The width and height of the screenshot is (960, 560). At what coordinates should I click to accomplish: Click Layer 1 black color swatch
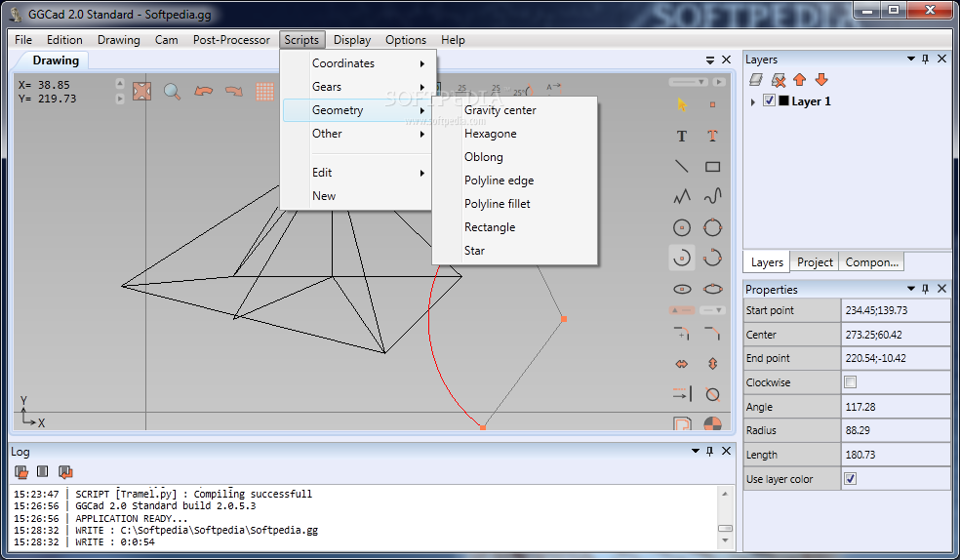[x=783, y=101]
